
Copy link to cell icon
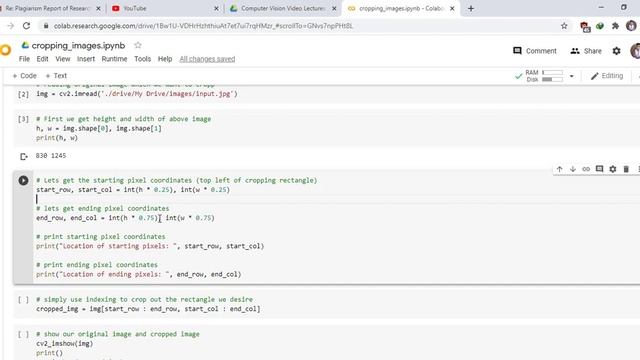(586, 169)
